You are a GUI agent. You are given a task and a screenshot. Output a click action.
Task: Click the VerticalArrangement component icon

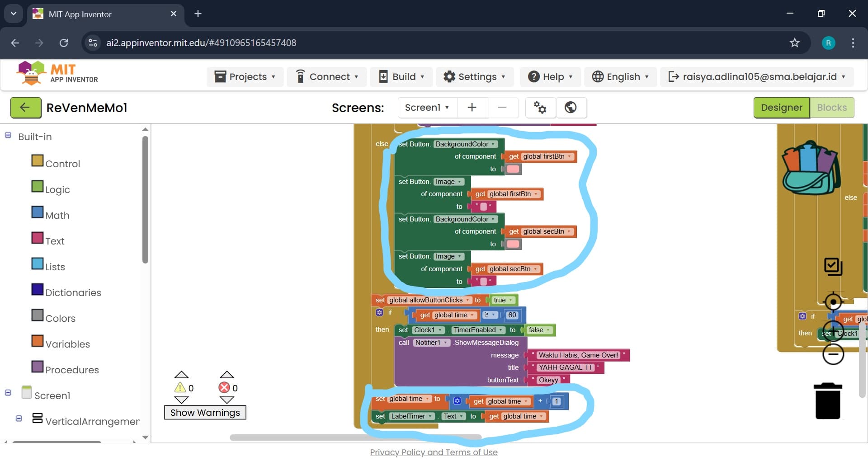pyautogui.click(x=38, y=419)
